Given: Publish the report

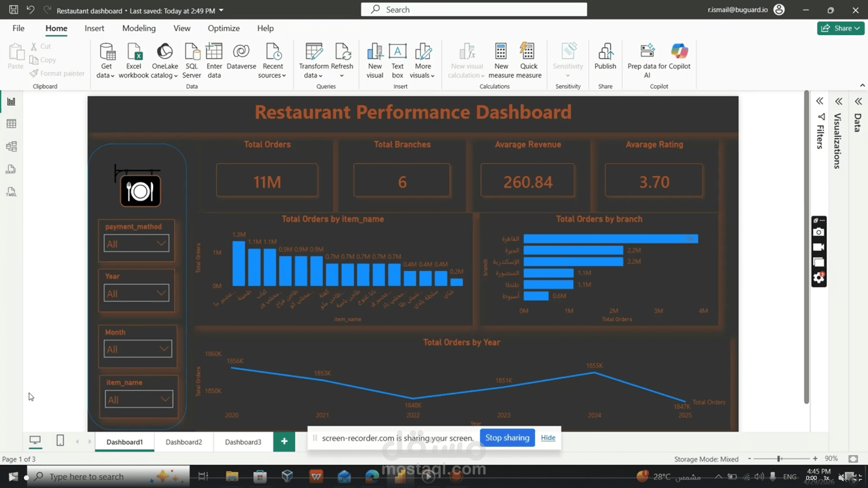Looking at the screenshot, I should [x=605, y=56].
